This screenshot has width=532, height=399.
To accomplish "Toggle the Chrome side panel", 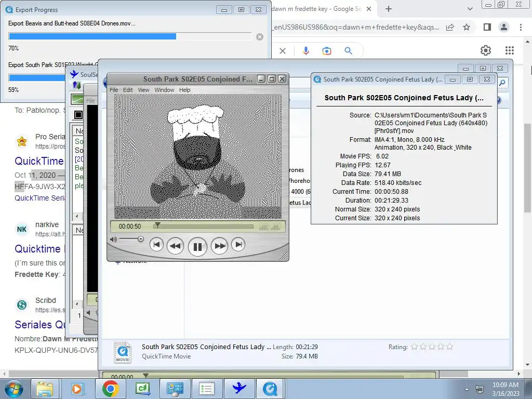I will [487, 27].
